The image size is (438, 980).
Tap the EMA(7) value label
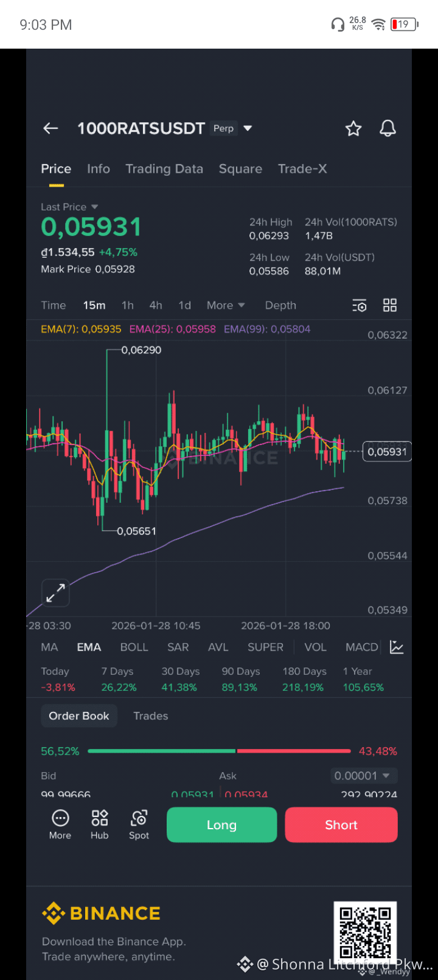pos(81,329)
